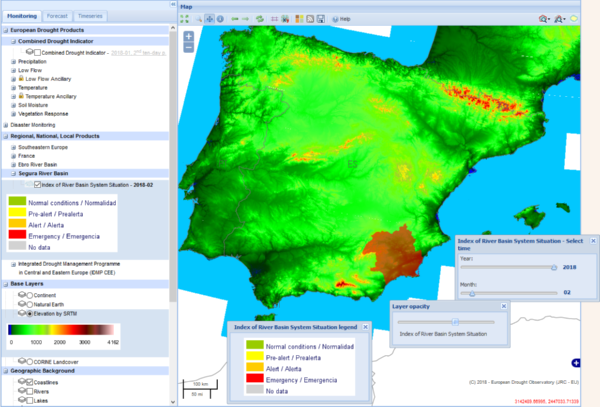Screen dimensions: 600x407
Task: Switch to the Forecast tab
Action: pos(57,16)
